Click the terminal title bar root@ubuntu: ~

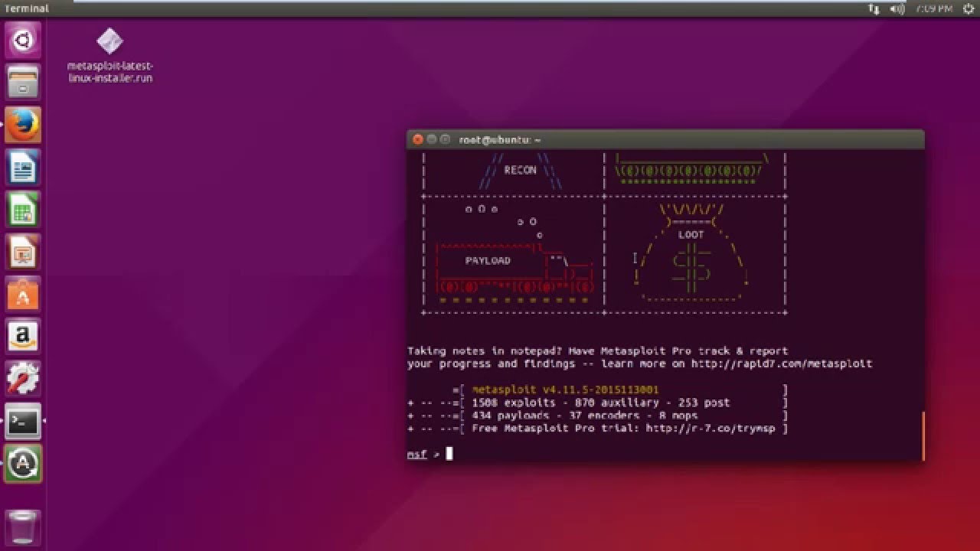point(665,139)
